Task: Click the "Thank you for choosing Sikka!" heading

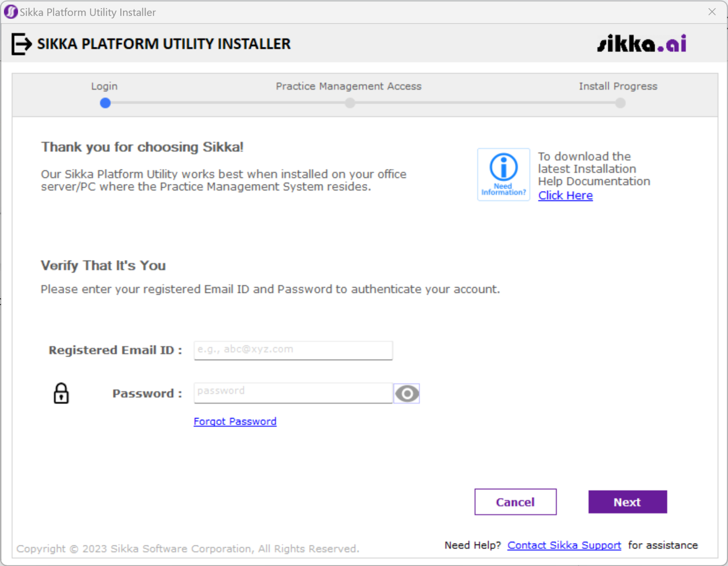Action: coord(142,147)
